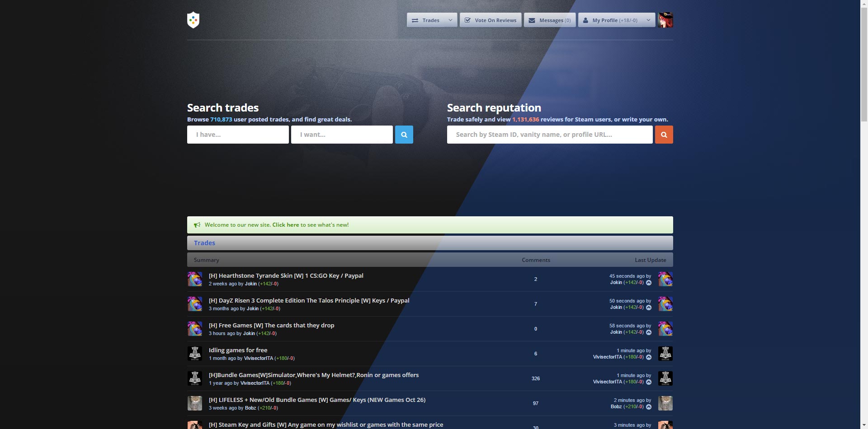Image resolution: width=868 pixels, height=429 pixels.
Task: Click the blue trade search icon
Action: pos(404,135)
